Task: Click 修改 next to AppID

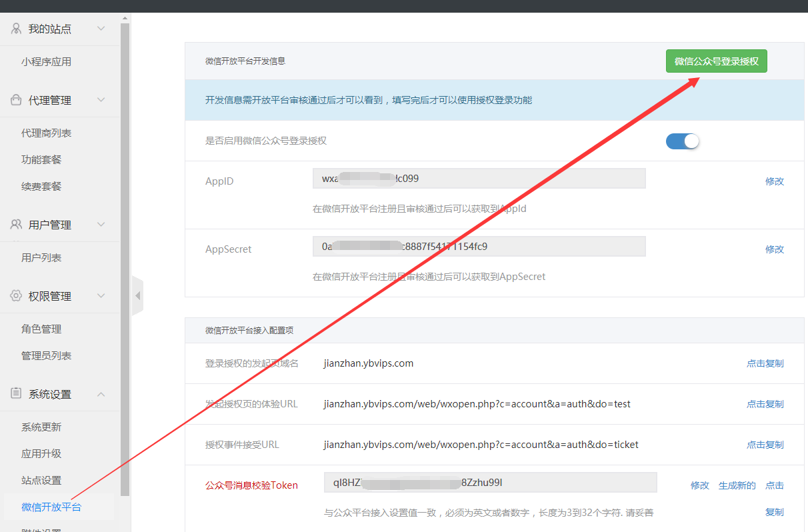Action: click(774, 181)
